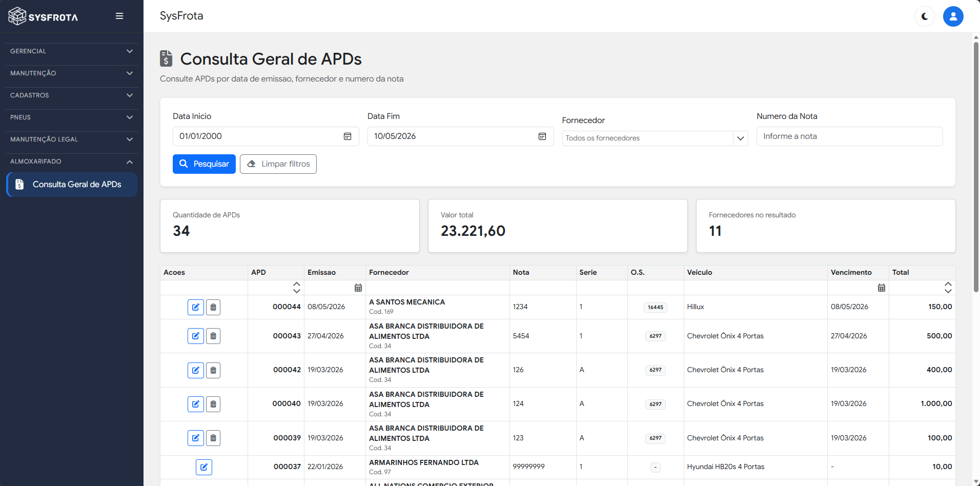Click the page vertical scrollbar

(976, 167)
